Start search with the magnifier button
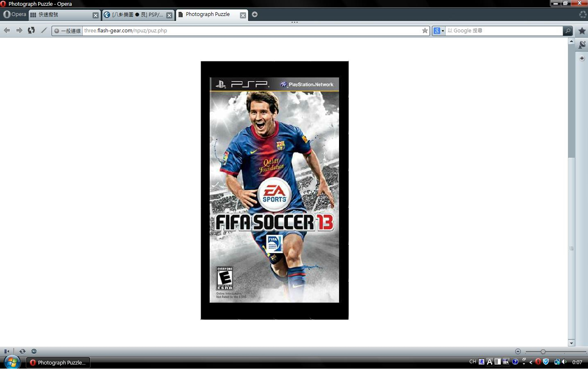 coord(568,31)
